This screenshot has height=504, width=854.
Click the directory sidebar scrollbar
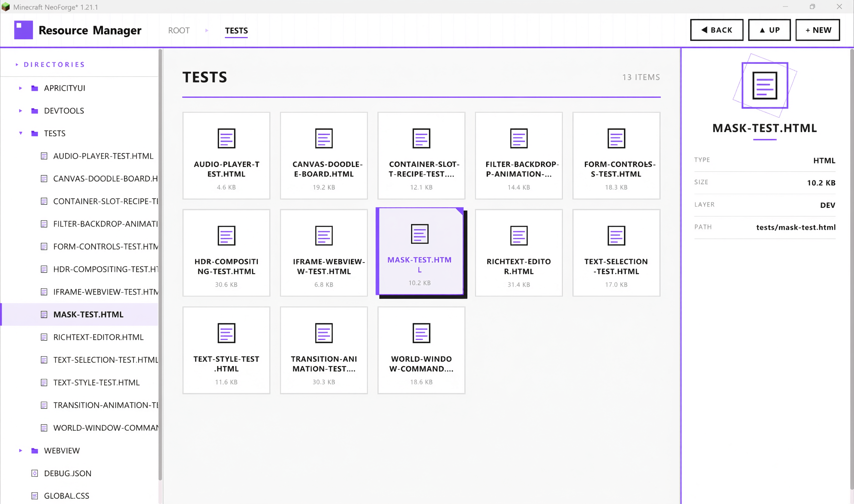160,265
